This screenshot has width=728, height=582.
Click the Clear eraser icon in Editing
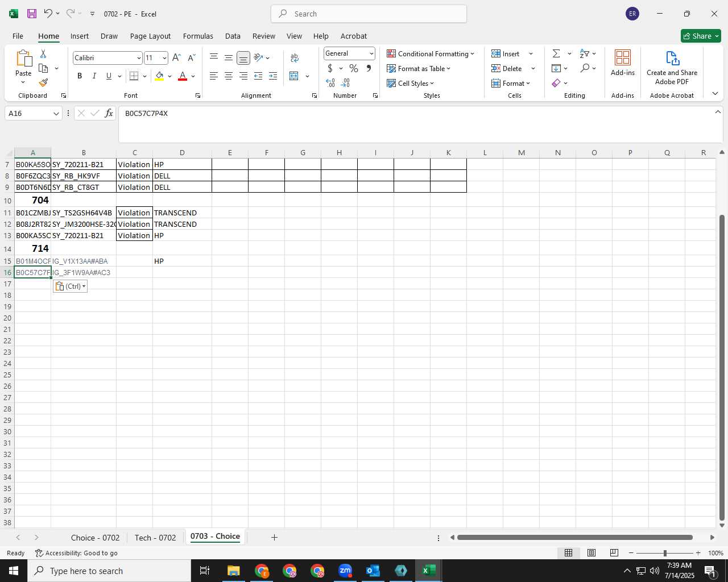tap(556, 83)
